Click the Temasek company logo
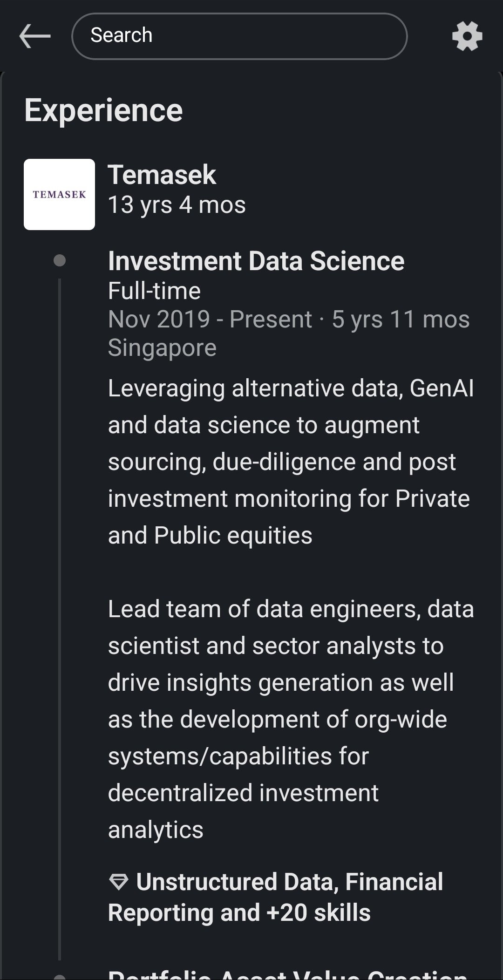Viewport: 503px width, 980px height. coord(59,194)
